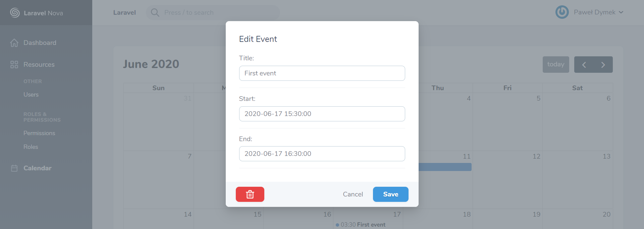
Task: Go to next month arrow
Action: pos(603,65)
